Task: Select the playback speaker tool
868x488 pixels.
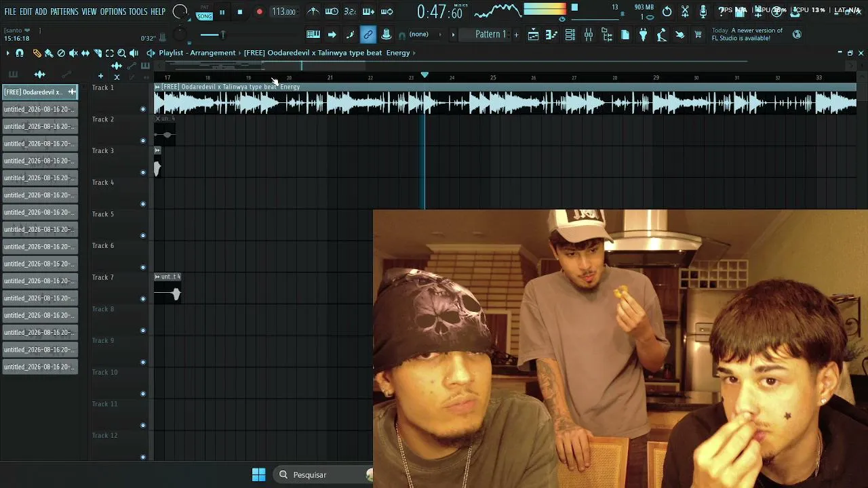Action: coord(134,53)
